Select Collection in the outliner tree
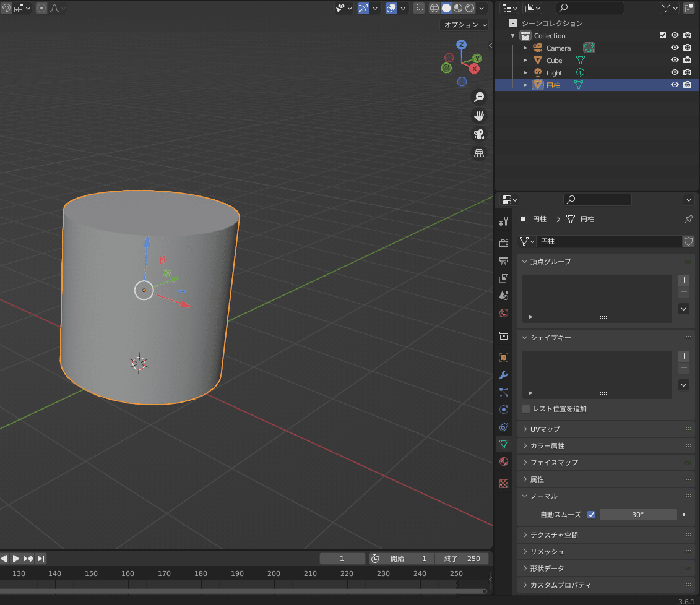Image resolution: width=700 pixels, height=605 pixels. click(550, 36)
